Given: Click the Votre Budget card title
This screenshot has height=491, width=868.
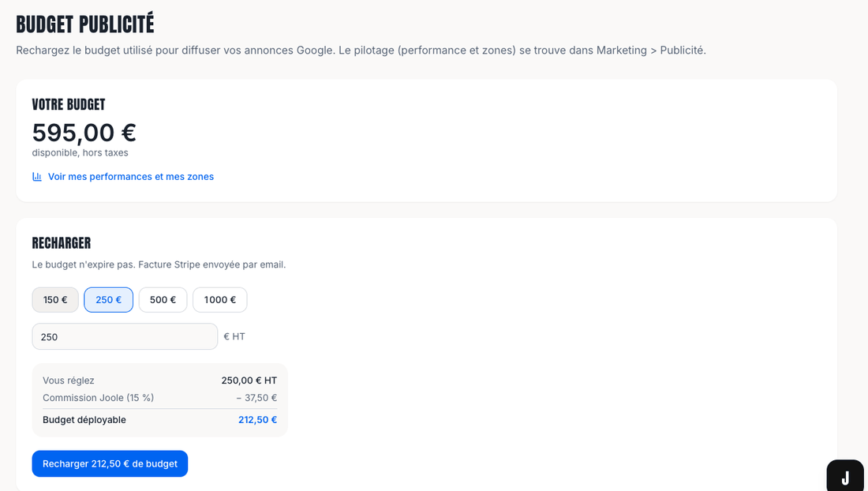Looking at the screenshot, I should pyautogui.click(x=69, y=104).
